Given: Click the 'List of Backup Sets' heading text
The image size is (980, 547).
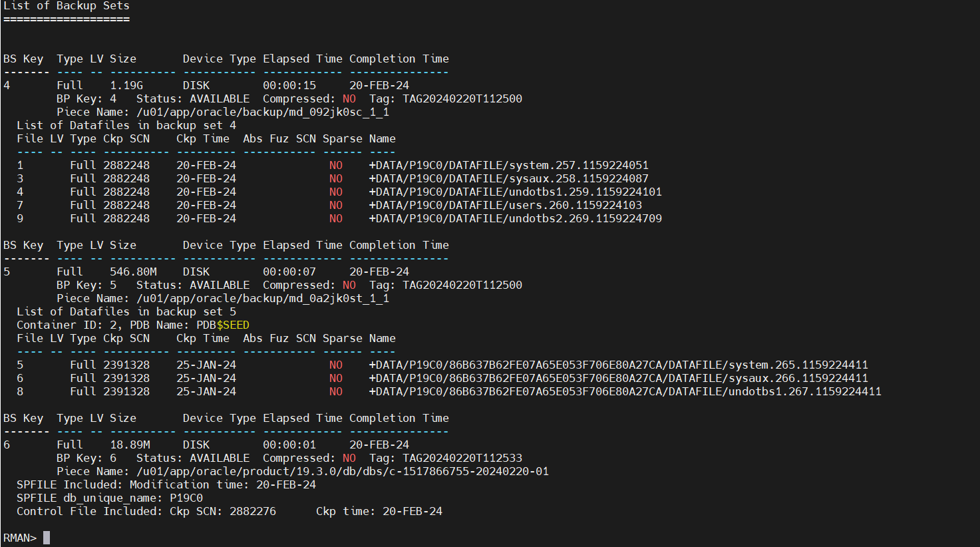Looking at the screenshot, I should click(67, 5).
